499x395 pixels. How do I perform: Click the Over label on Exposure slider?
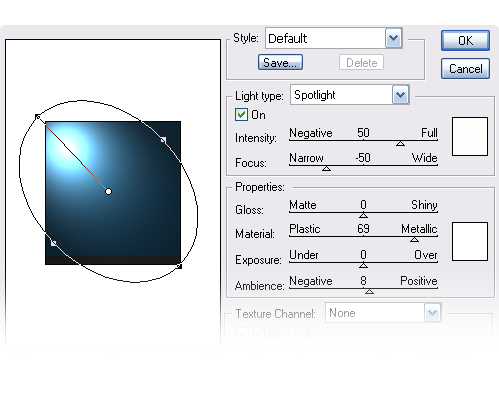point(426,255)
